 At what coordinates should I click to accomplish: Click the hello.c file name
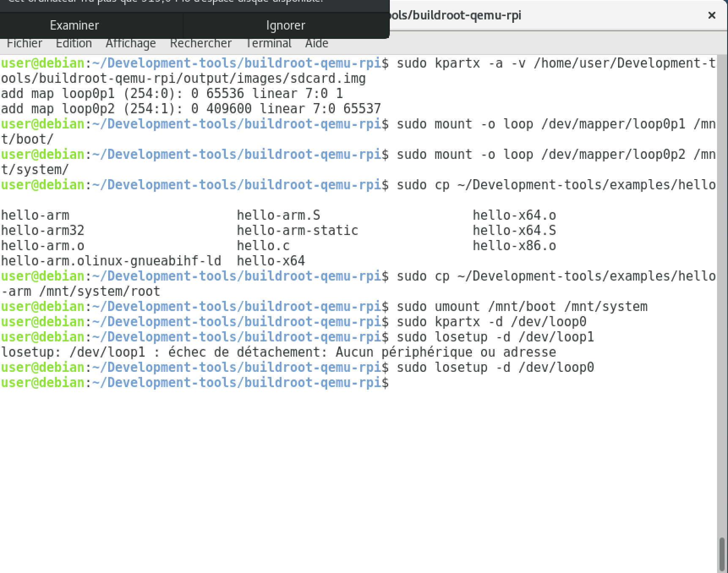click(263, 246)
